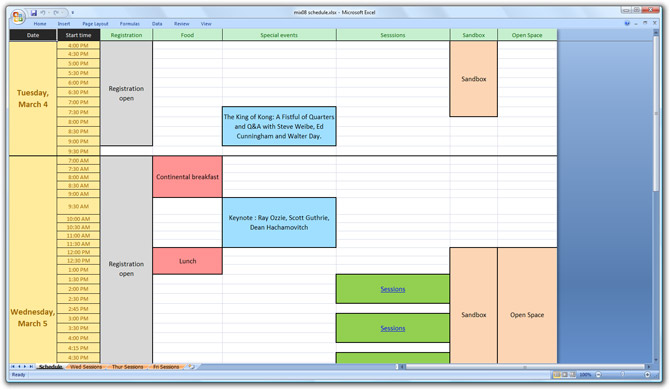This screenshot has height=390, width=670.
Task: Save the workbook with the floppy disk icon
Action: [x=34, y=13]
